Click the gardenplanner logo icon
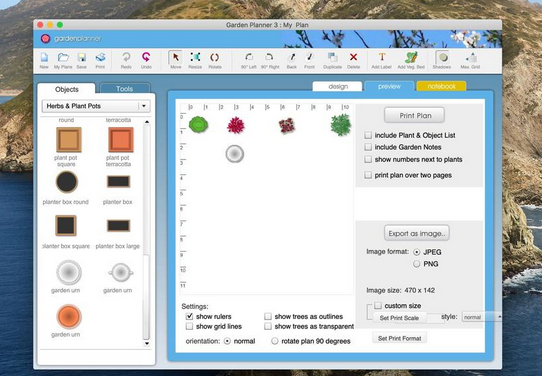Screen dimensions: 542x376 point(45,38)
